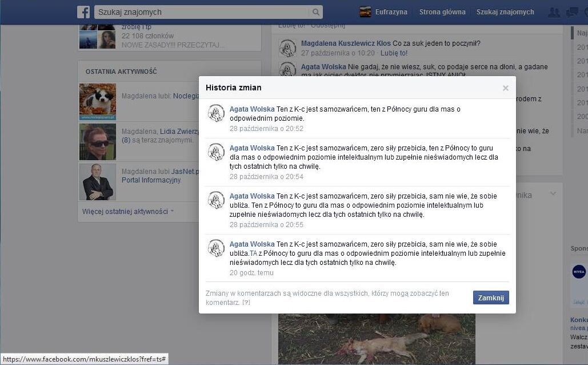Click the Nivea sponsored ad logo
Screen dimensions: 588x365
[x=579, y=272]
